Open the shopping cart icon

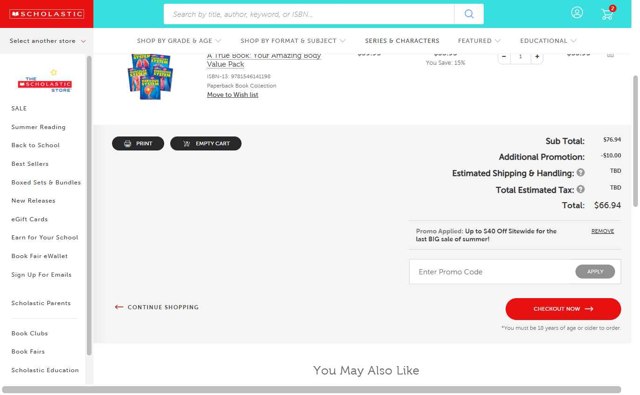pos(608,13)
